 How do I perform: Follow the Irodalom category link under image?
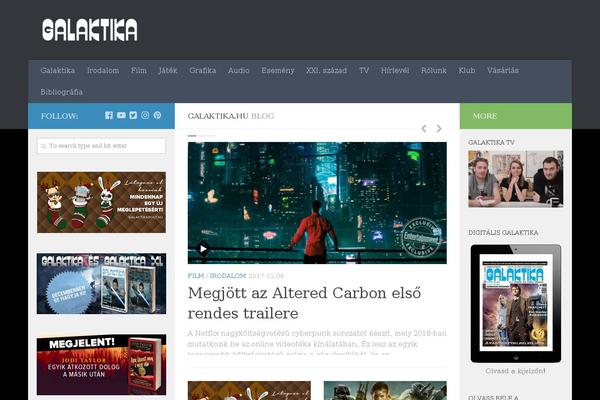click(228, 276)
